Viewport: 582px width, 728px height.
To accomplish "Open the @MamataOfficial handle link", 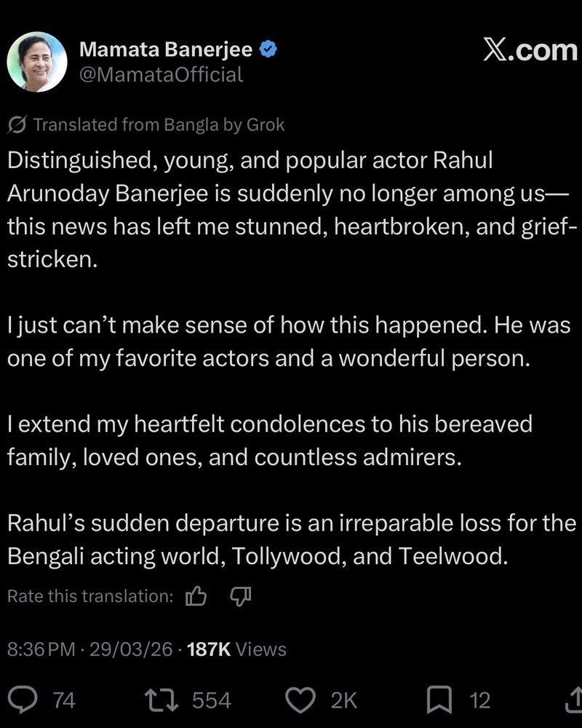I will [160, 74].
